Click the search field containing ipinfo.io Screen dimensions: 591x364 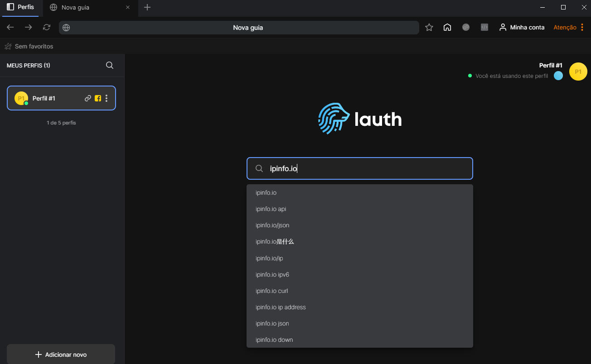click(x=360, y=168)
